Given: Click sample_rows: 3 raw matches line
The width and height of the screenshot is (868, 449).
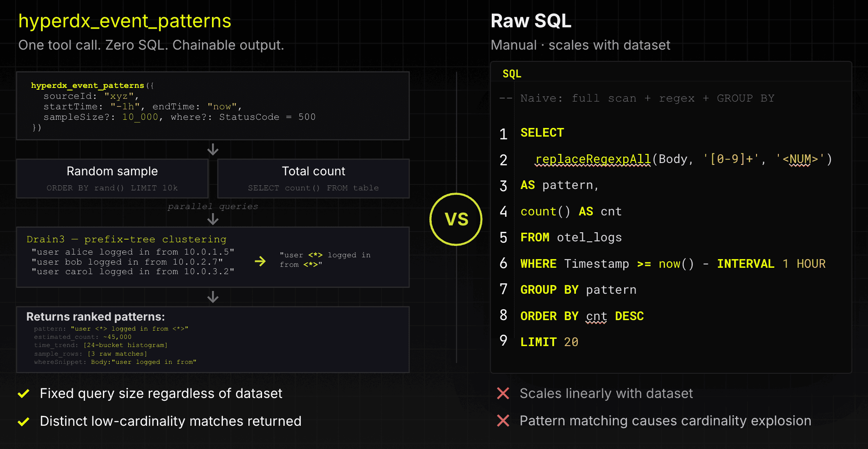Looking at the screenshot, I should click(x=91, y=354).
